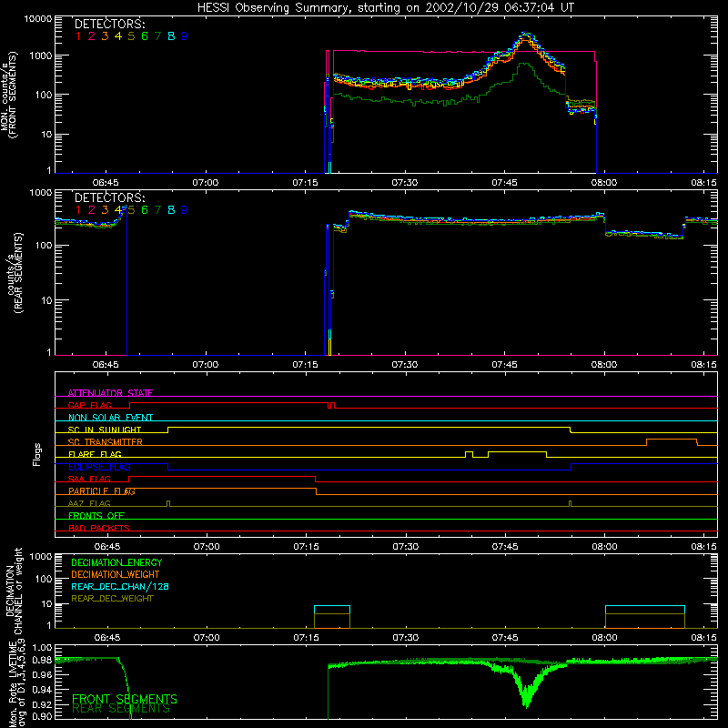Screen dimensions: 728x728
Task: Click FRONT SEGMENTS label in livetime plot
Action: [125, 699]
